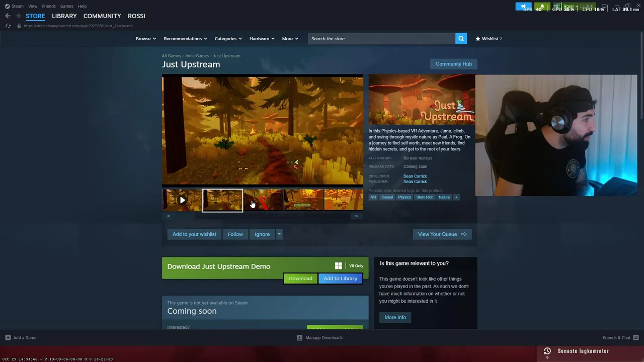Click the More Info button
This screenshot has height=362, width=644.
tap(395, 317)
